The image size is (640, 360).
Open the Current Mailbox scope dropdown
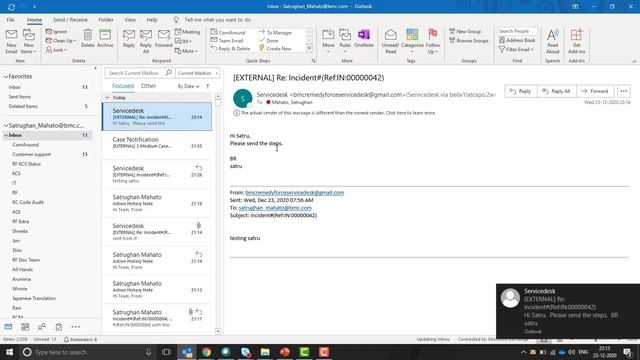(198, 73)
